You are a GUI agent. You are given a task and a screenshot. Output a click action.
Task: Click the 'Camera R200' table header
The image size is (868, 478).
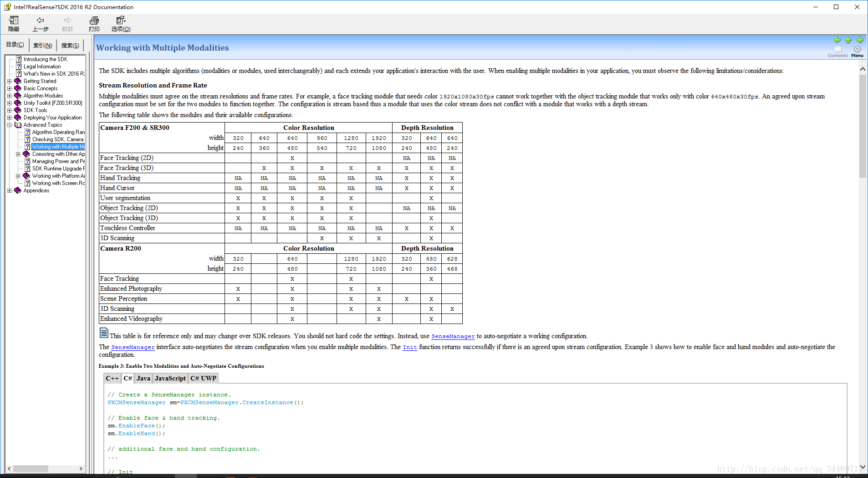(121, 248)
